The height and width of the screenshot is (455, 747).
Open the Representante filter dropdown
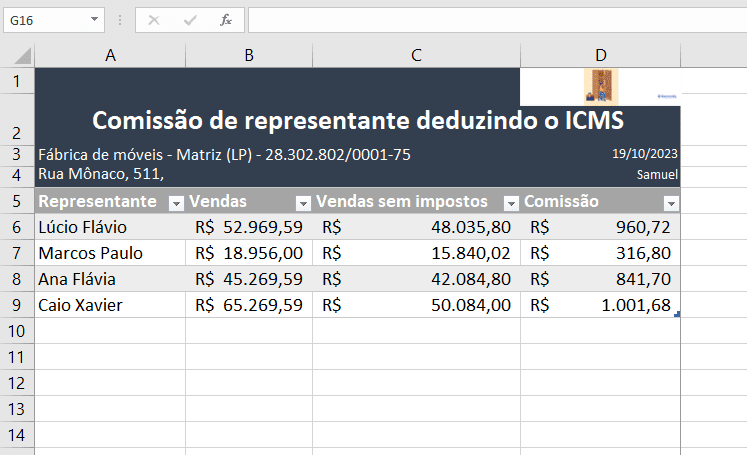(176, 202)
